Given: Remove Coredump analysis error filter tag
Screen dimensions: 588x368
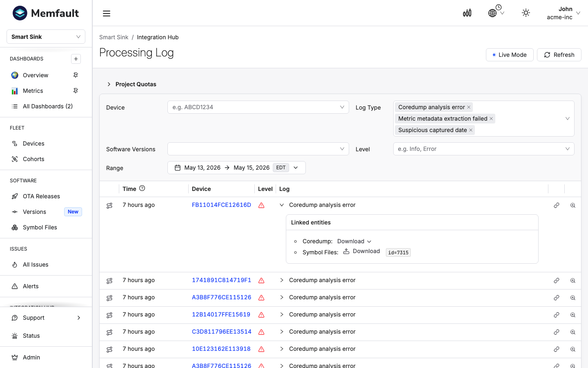Looking at the screenshot, I should (469, 107).
